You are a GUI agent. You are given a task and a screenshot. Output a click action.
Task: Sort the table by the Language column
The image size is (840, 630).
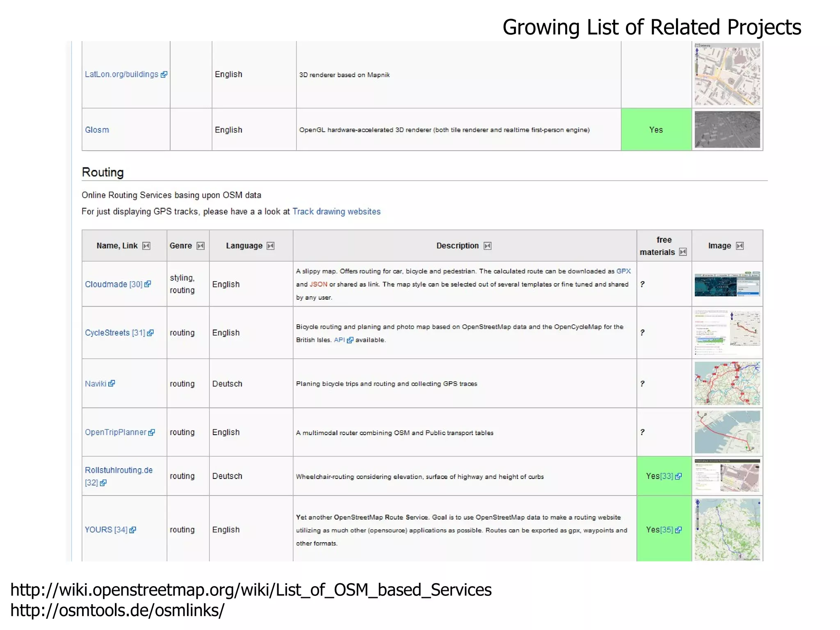[x=270, y=246]
